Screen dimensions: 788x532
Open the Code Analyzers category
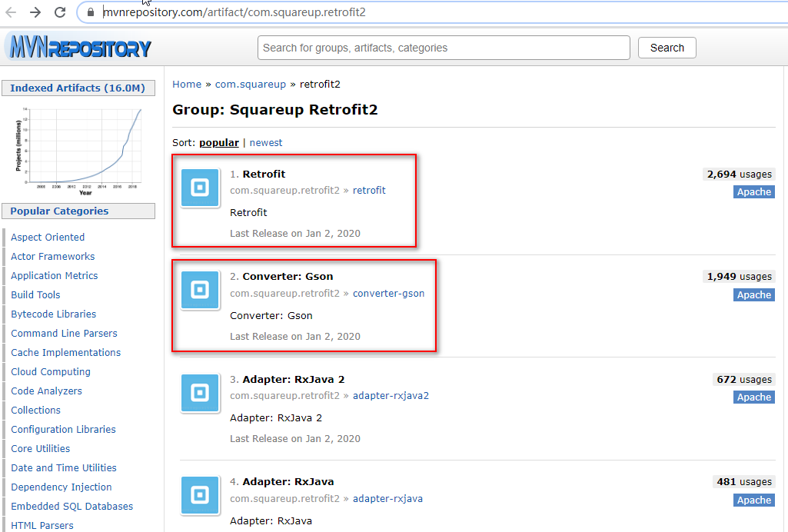coord(46,391)
